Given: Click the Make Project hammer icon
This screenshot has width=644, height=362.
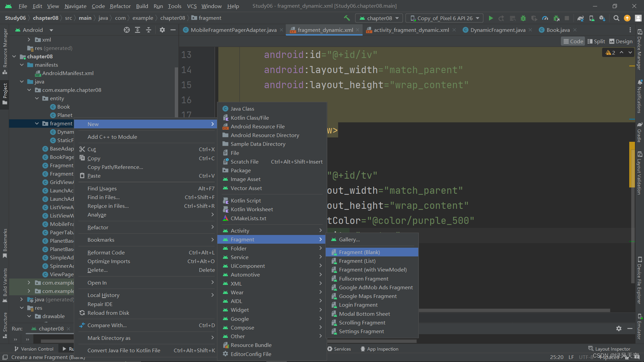Looking at the screenshot, I should (x=347, y=18).
